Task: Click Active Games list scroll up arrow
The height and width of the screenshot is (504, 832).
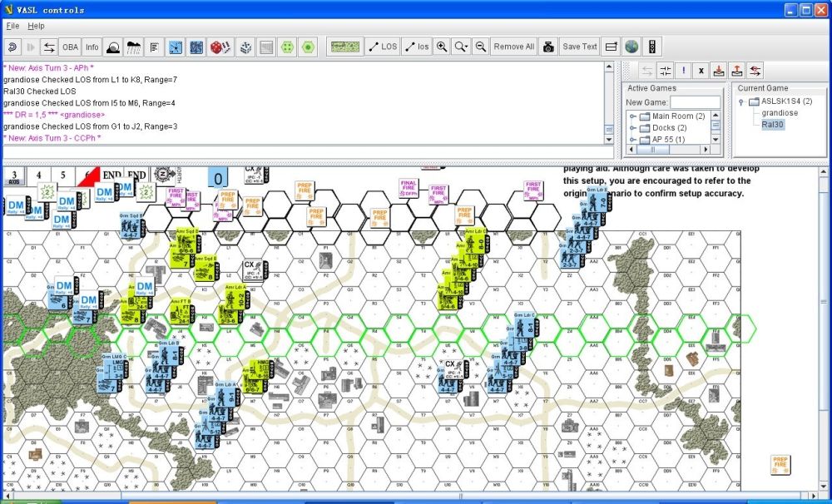Action: coord(716,115)
